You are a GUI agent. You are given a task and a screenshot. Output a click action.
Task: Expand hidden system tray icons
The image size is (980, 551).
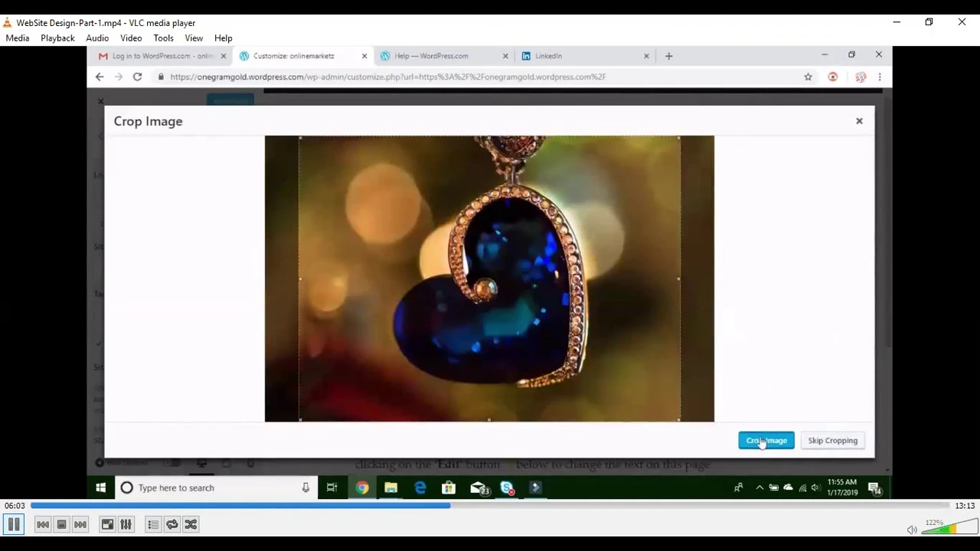click(x=759, y=487)
